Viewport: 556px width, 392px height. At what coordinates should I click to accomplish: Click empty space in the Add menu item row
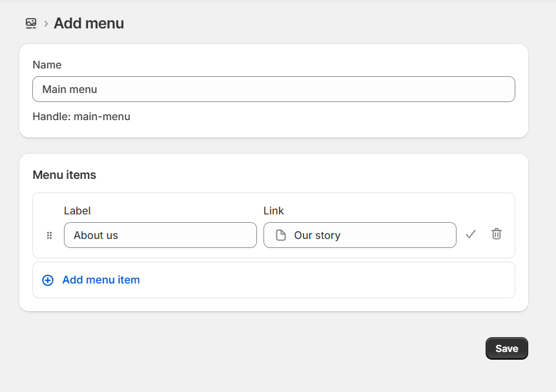tap(323, 280)
